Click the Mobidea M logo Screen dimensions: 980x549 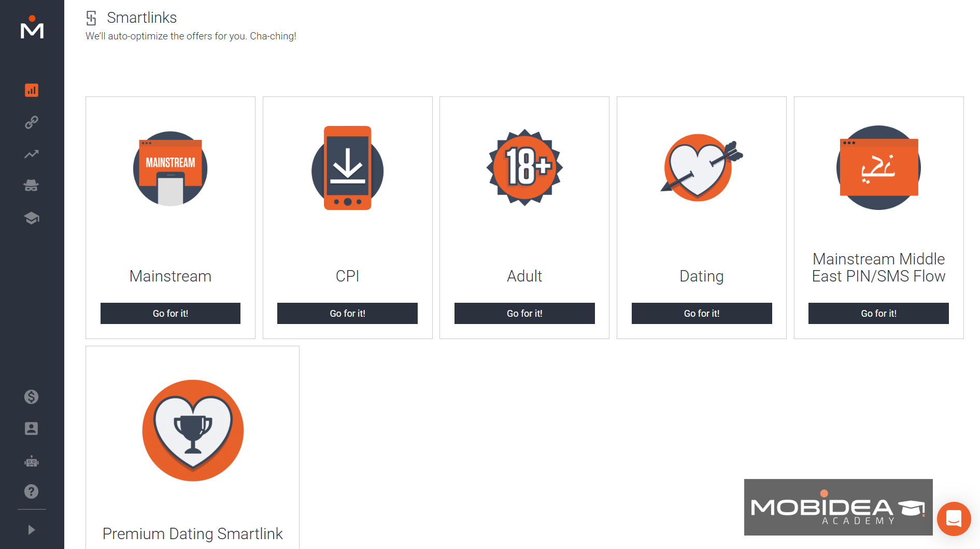32,27
